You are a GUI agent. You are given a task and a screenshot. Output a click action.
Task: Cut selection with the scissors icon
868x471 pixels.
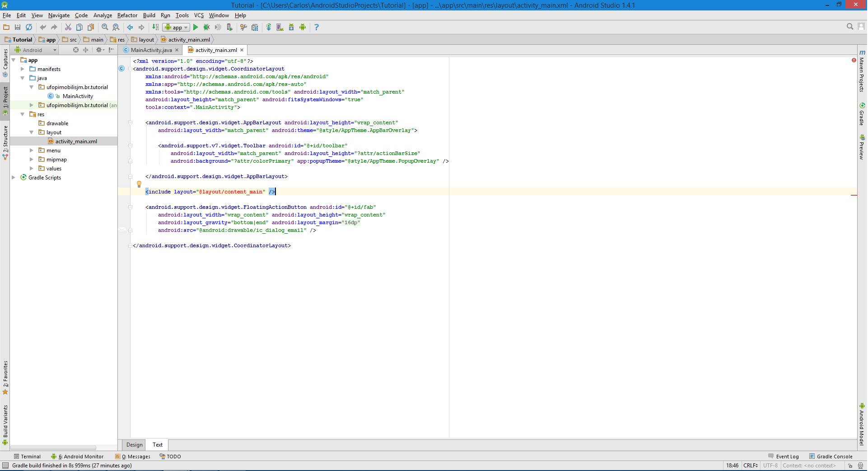pos(68,27)
